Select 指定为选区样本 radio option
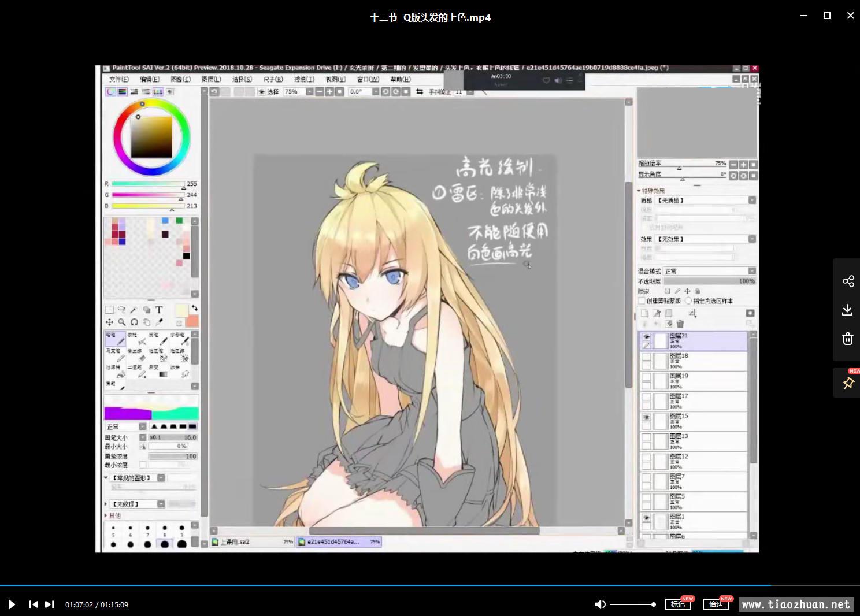Image resolution: width=860 pixels, height=616 pixels. (x=688, y=301)
